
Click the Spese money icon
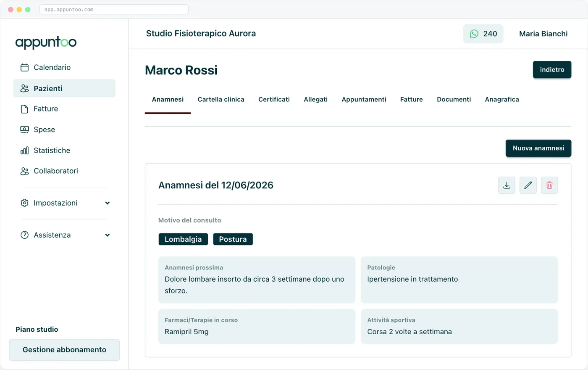[25, 129]
